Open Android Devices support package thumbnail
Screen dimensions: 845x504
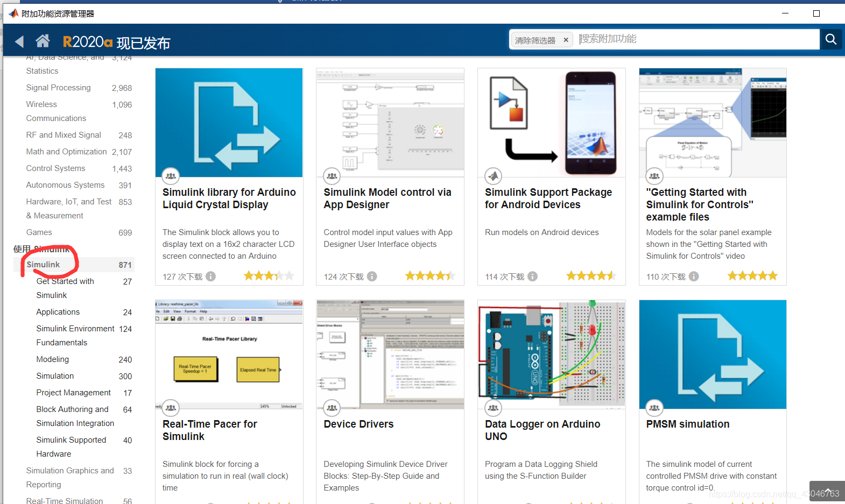551,123
